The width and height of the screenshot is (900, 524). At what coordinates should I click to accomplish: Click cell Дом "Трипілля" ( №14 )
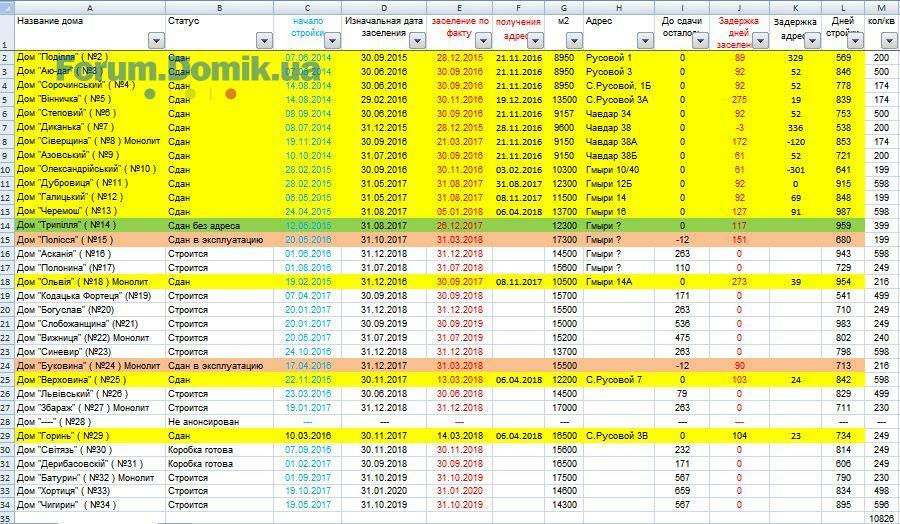(x=90, y=226)
